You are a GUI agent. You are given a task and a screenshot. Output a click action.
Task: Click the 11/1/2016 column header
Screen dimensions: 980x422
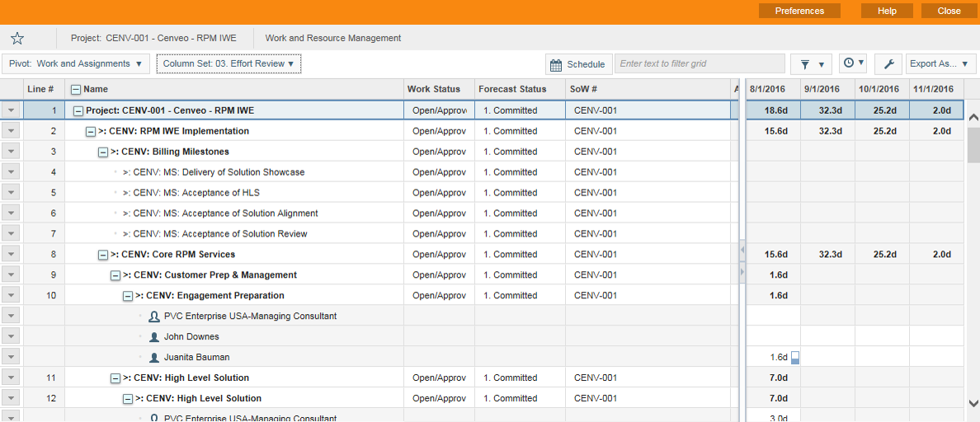[x=937, y=89]
